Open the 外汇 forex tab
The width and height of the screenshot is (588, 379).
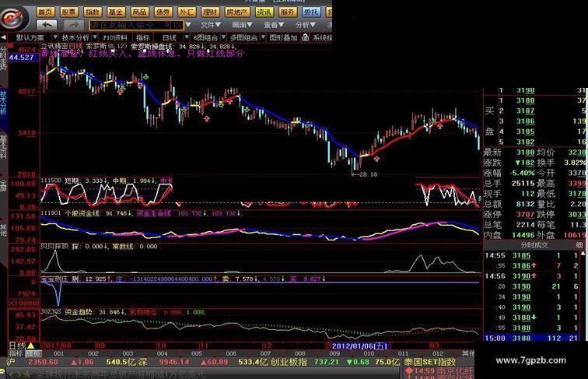click(x=187, y=12)
